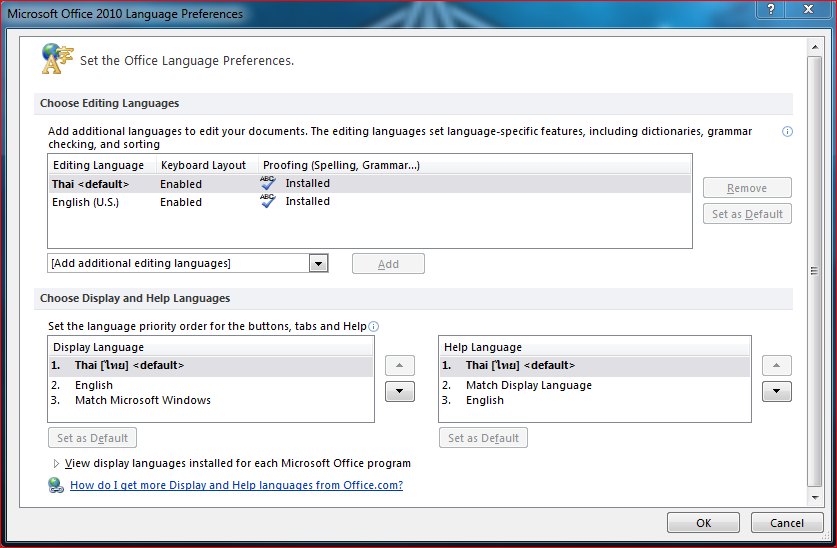
Task: Click Installed status in English (U.S.) row
Action: pos(307,201)
